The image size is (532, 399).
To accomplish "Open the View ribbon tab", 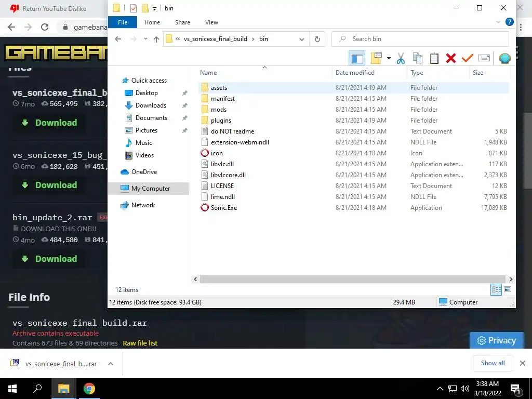I will click(x=211, y=22).
